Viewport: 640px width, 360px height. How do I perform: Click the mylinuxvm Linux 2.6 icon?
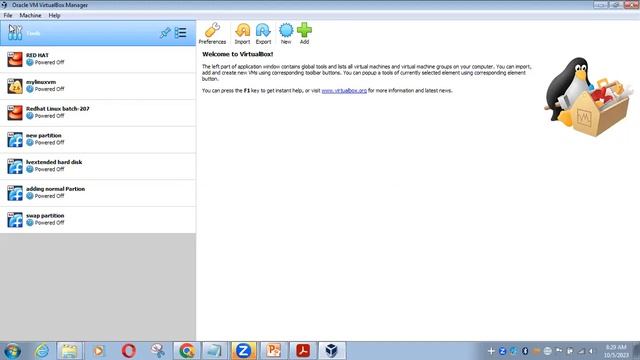click(15, 86)
